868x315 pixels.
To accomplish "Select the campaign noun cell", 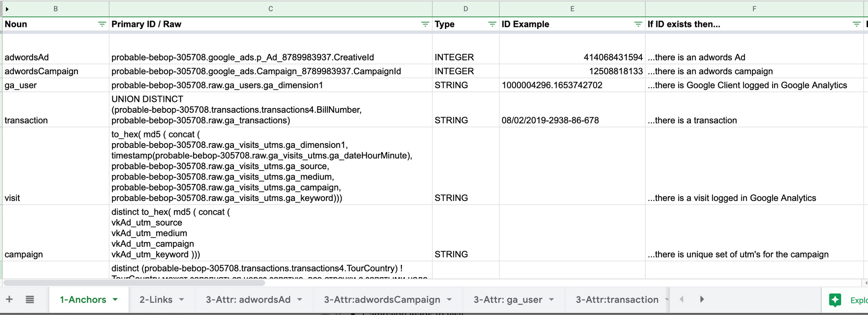I will coord(56,233).
